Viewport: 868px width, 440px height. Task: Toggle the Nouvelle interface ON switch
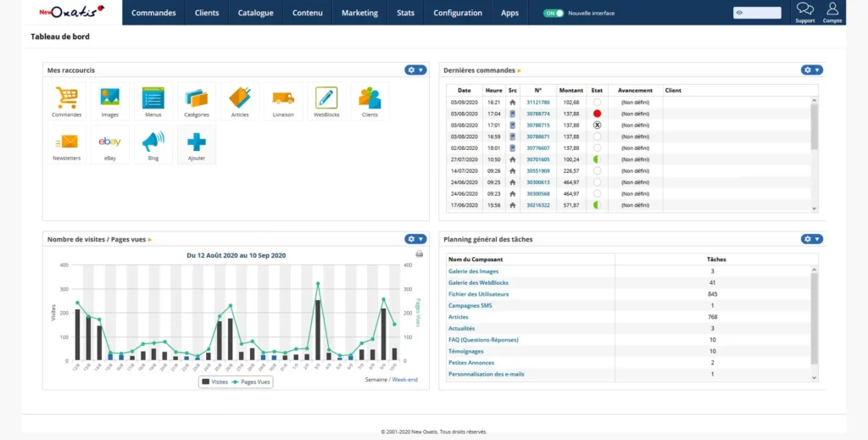point(553,13)
